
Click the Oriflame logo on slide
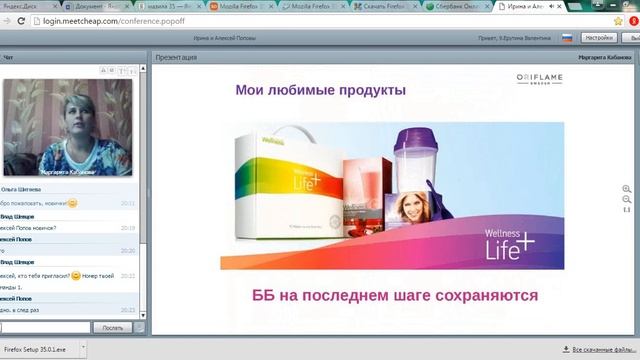point(540,78)
